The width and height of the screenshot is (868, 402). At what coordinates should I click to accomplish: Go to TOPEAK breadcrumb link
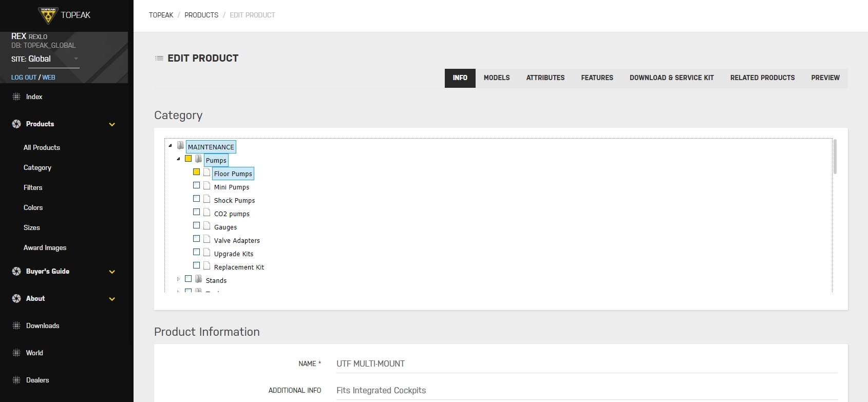[x=161, y=15]
